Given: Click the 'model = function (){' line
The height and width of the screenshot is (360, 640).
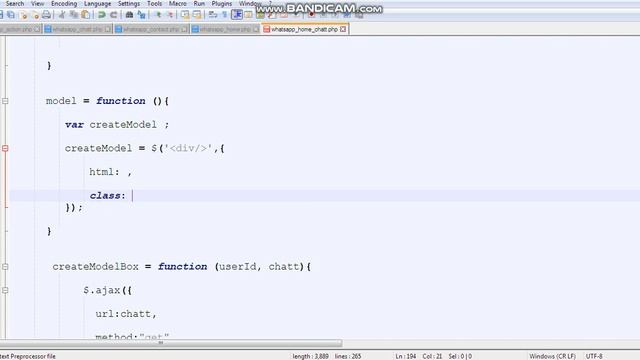Looking at the screenshot, I should [107, 101].
